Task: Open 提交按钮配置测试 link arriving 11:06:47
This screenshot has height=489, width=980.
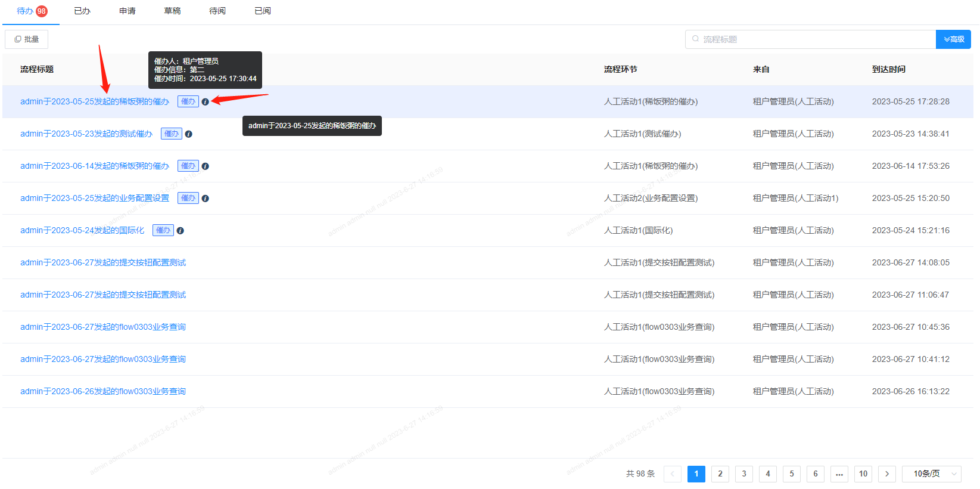Action: point(103,295)
